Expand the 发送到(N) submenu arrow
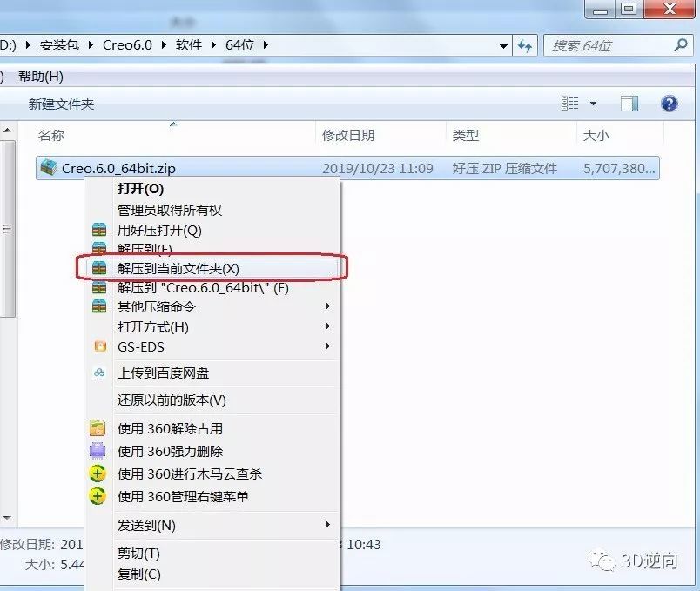 [x=328, y=525]
